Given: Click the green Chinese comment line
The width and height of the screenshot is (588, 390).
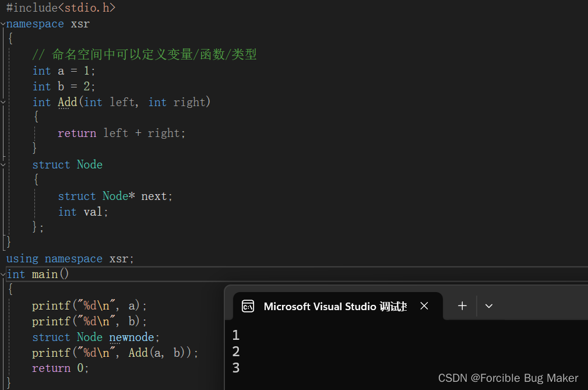Looking at the screenshot, I should point(144,55).
